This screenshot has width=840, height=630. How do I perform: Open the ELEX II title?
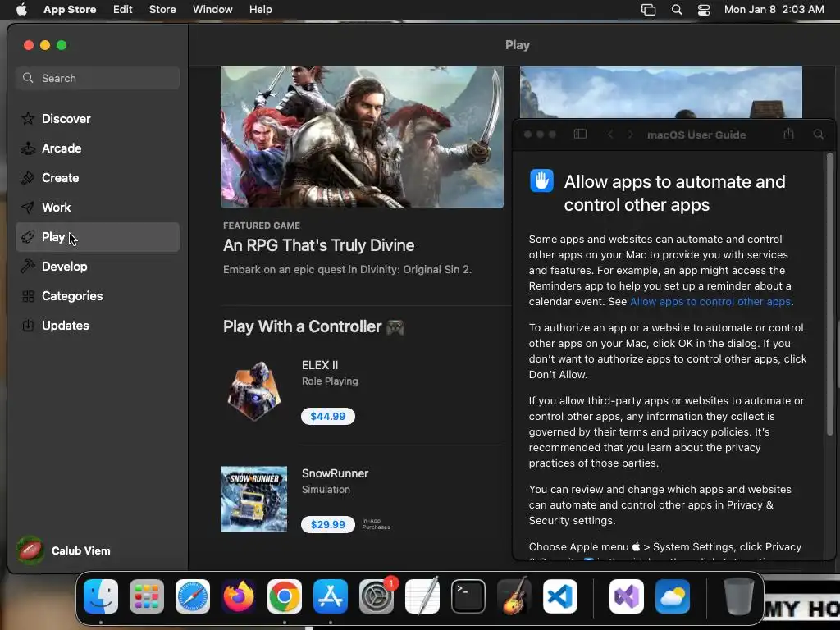[320, 365]
